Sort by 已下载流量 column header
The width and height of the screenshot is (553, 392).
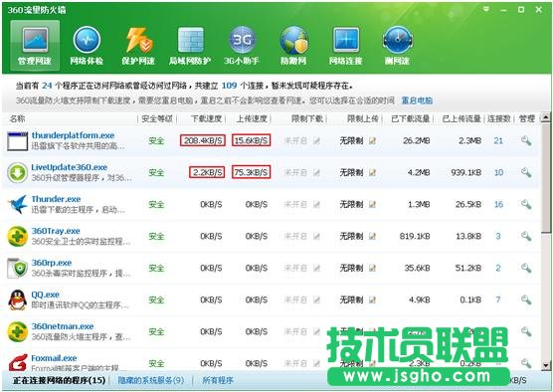pos(410,118)
